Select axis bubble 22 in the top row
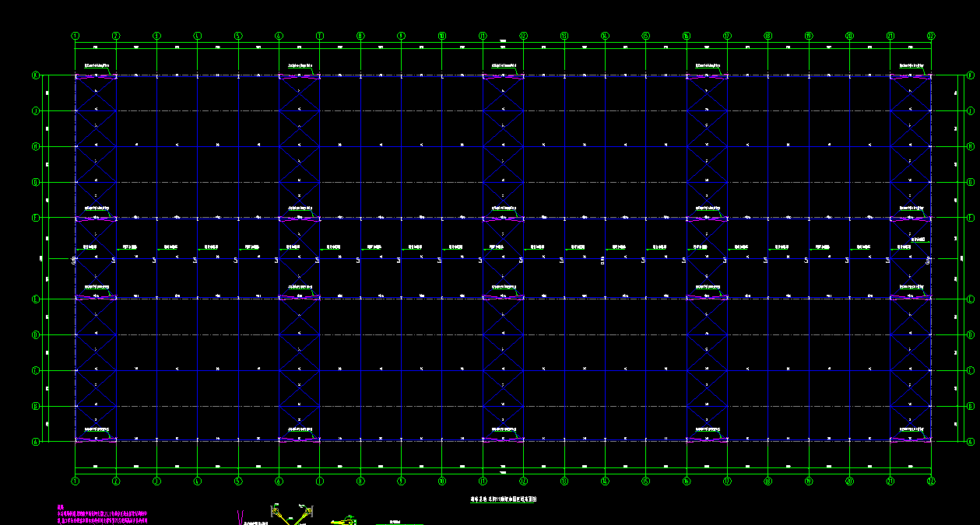980x525 pixels. coord(931,36)
